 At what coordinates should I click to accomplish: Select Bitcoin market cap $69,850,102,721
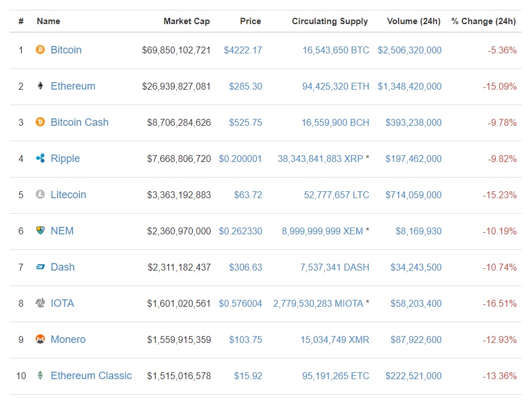[177, 50]
